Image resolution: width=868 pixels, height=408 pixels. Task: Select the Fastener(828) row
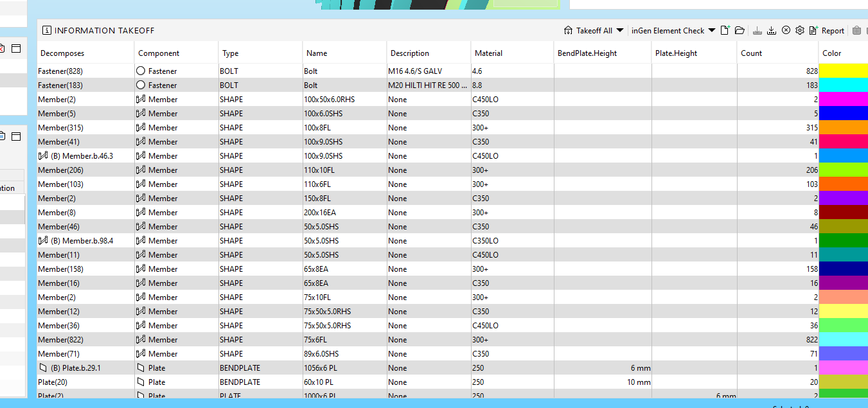(452, 71)
